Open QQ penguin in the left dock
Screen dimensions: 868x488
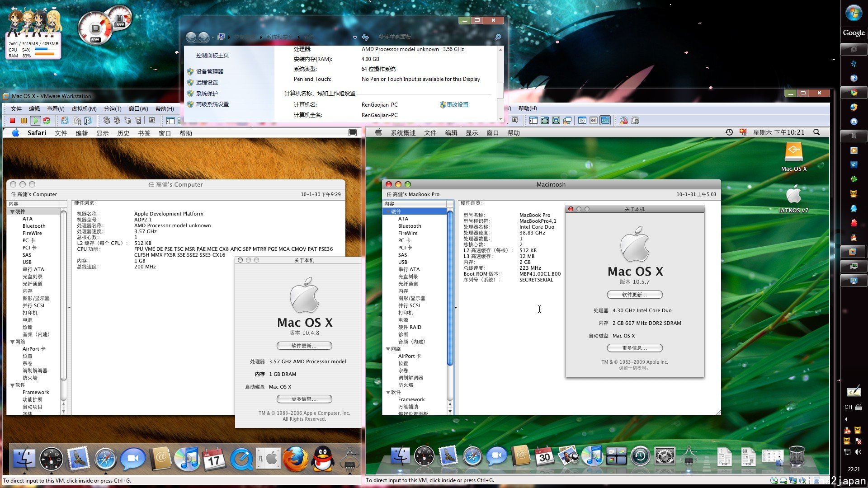323,459
